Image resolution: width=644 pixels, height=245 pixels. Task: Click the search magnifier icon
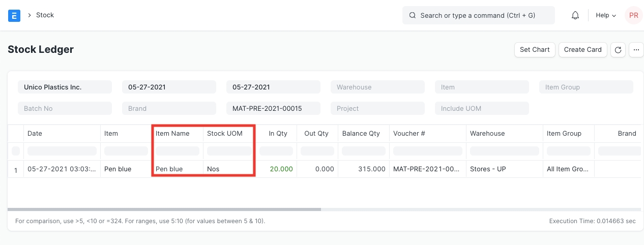(x=413, y=15)
